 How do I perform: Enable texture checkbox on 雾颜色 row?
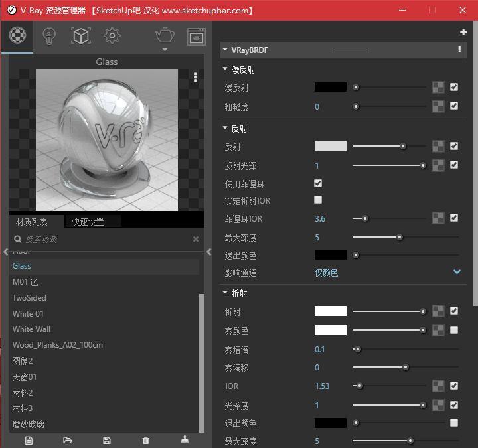(454, 330)
